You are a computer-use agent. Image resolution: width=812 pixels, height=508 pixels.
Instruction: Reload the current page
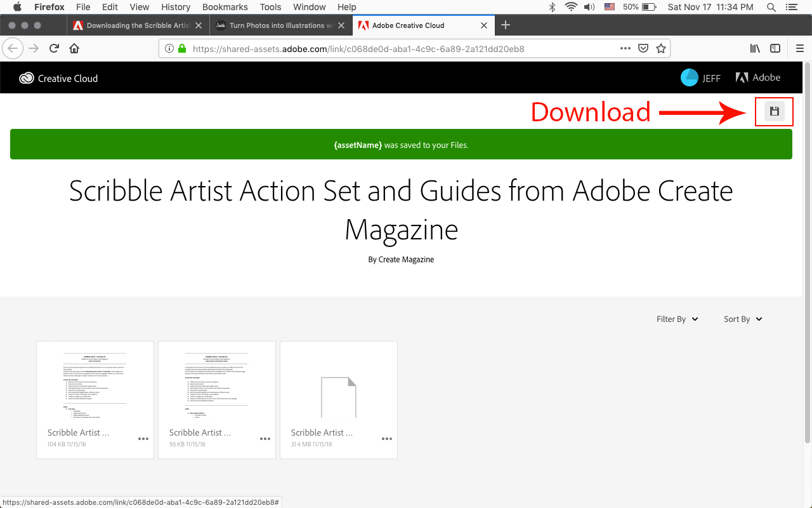coord(55,48)
